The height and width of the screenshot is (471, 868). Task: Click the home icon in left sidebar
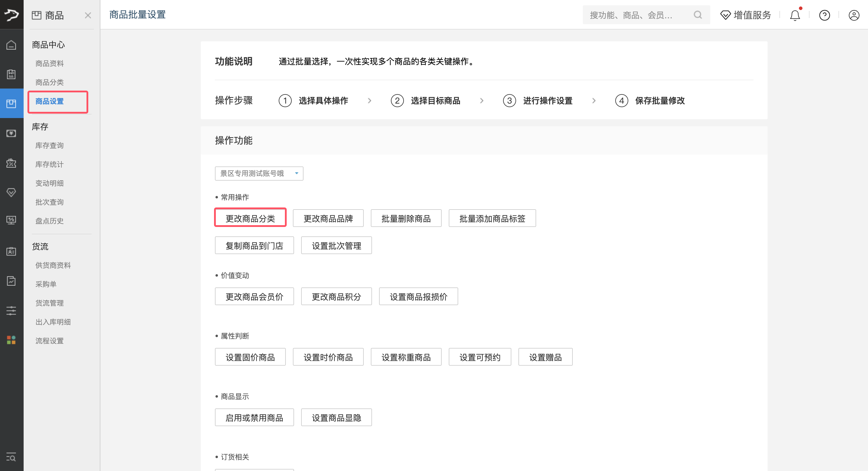[11, 45]
